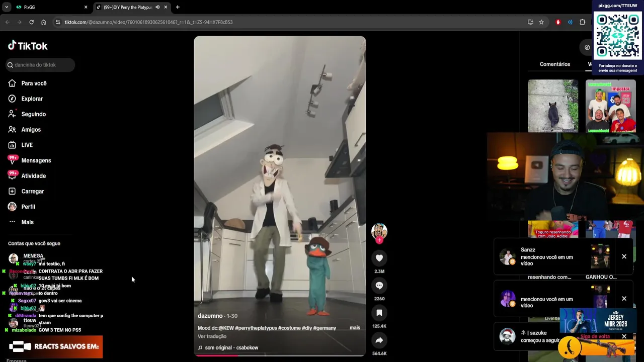Image resolution: width=644 pixels, height=362 pixels.
Task: Open LIVE section
Action: coord(21,145)
